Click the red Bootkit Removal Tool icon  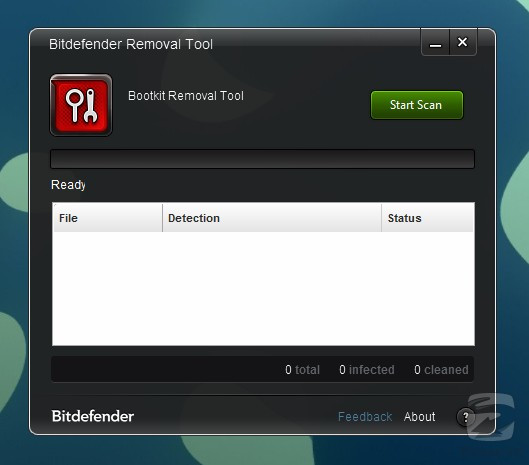tap(81, 105)
